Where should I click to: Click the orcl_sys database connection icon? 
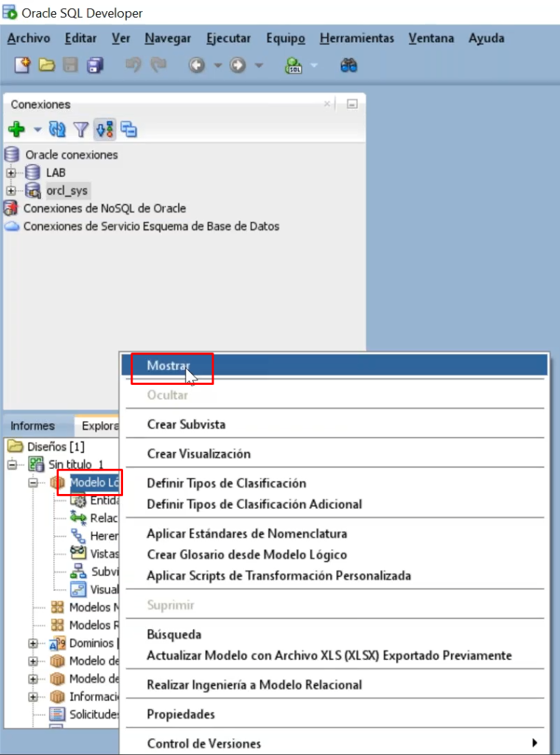(x=32, y=190)
